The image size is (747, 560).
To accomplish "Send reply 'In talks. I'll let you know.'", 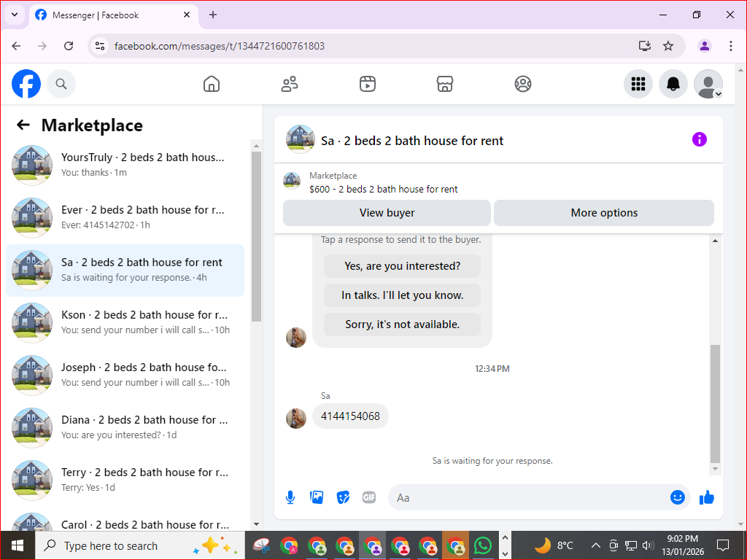I will (402, 295).
